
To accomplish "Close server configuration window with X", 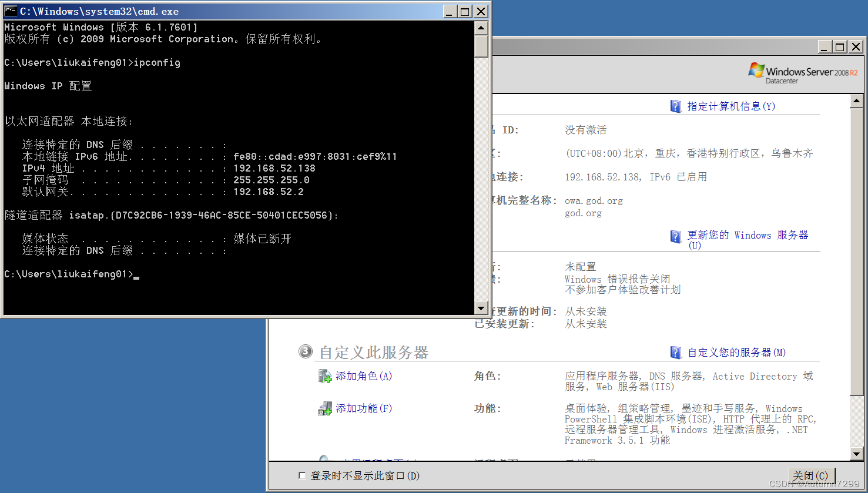I will pyautogui.click(x=856, y=46).
